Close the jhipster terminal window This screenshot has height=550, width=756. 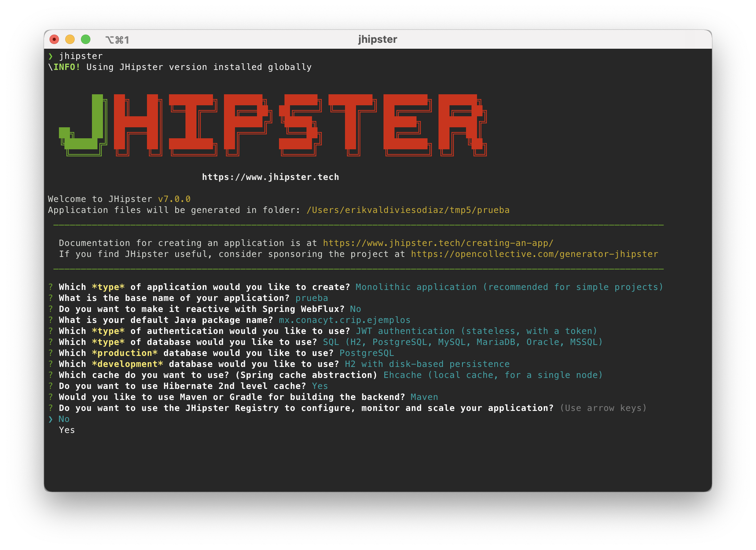(54, 39)
